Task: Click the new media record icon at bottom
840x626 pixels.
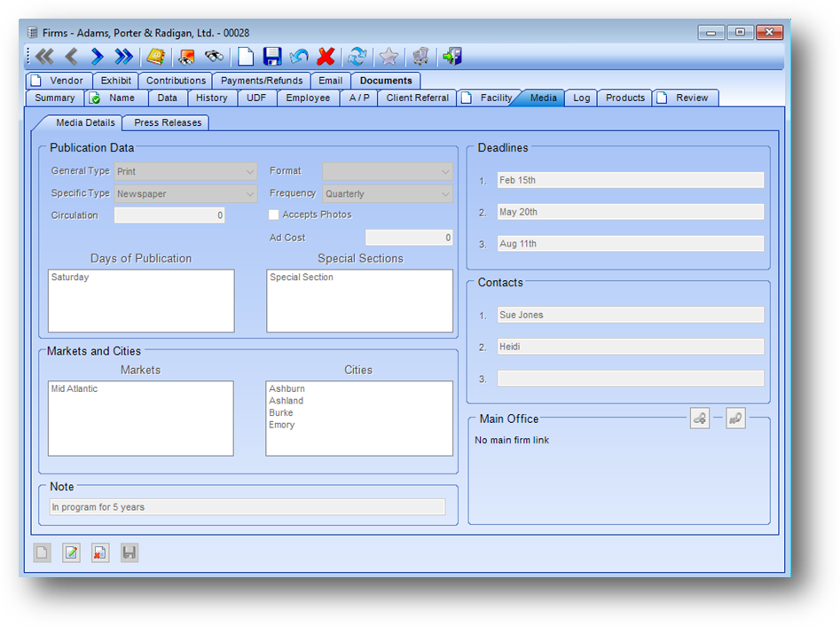Action: pyautogui.click(x=43, y=552)
